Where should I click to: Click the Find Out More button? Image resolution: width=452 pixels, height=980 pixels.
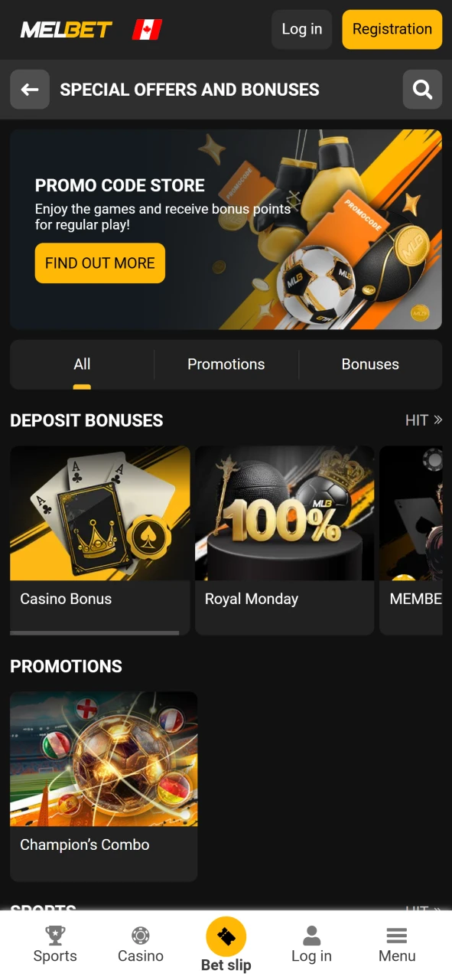coord(100,263)
